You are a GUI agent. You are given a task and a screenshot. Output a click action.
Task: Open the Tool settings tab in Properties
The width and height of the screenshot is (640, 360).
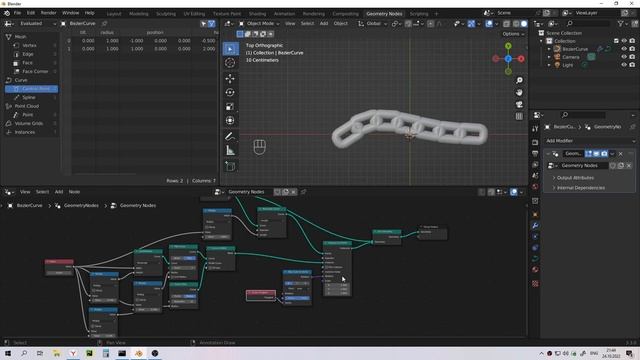click(535, 129)
